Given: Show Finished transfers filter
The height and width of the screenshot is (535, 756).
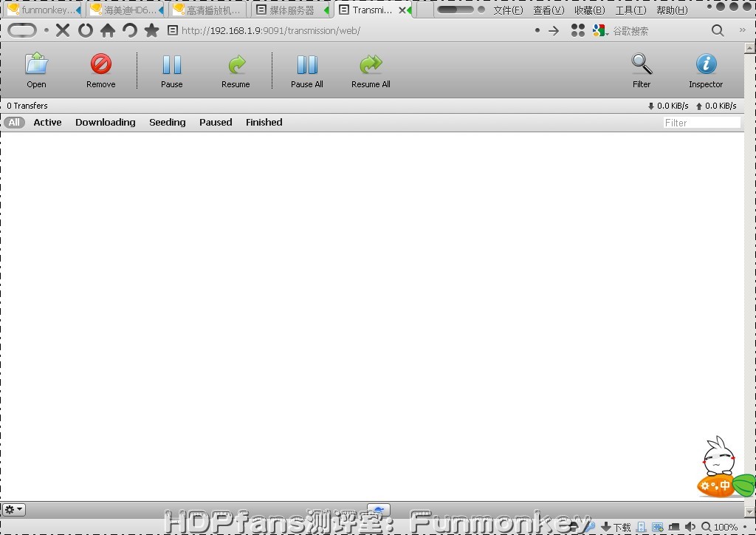Looking at the screenshot, I should (264, 122).
